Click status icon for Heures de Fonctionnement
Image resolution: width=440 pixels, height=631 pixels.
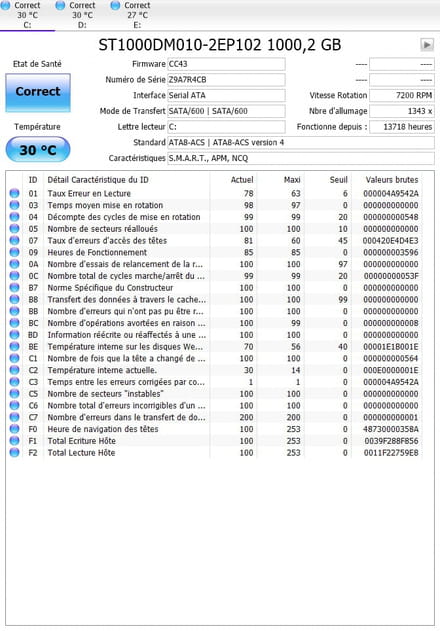(14, 252)
